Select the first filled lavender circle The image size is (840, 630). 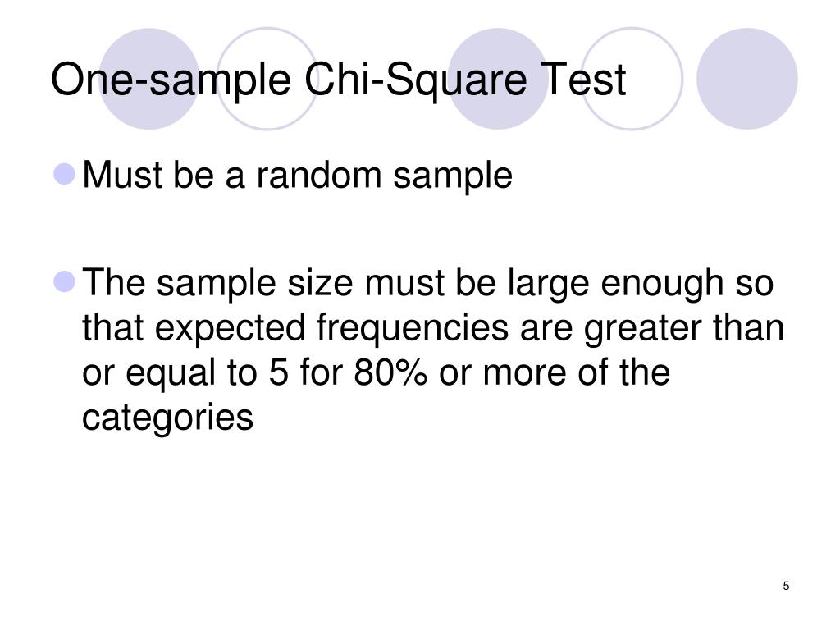pos(149,79)
